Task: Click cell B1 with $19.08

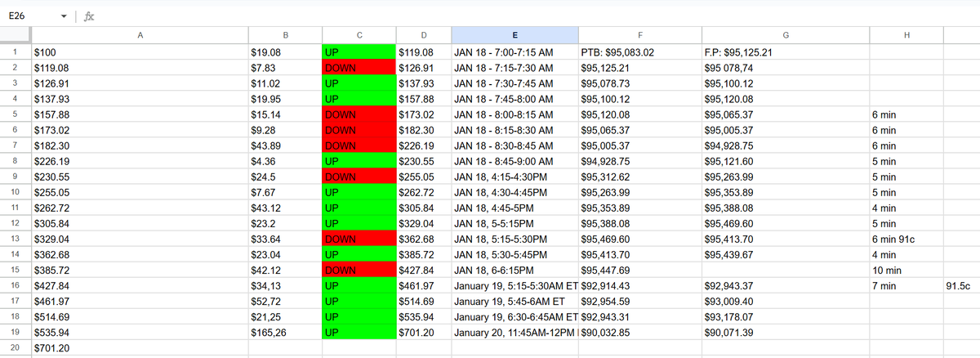Action: [x=285, y=52]
